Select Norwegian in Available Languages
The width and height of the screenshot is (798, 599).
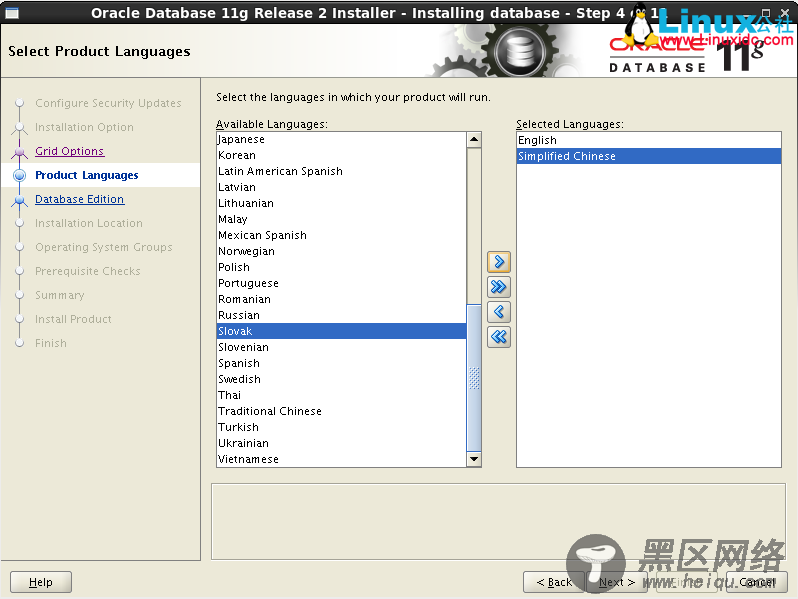[341, 251]
